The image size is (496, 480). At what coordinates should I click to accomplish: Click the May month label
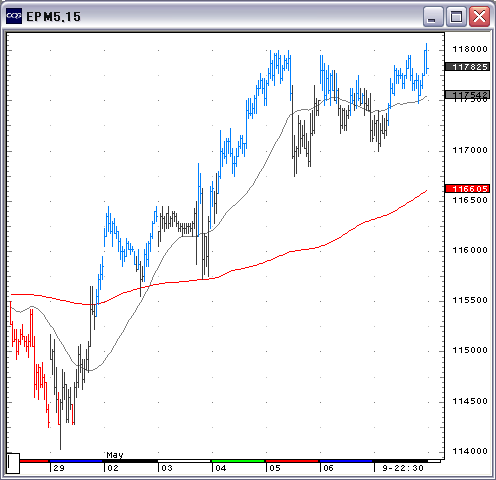tap(115, 455)
